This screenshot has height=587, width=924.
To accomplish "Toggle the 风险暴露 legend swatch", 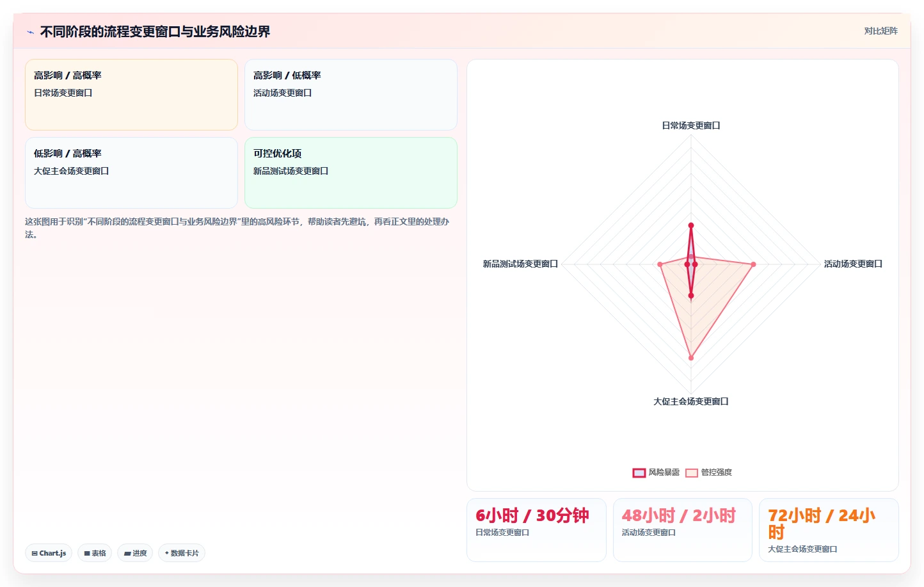I will (639, 472).
